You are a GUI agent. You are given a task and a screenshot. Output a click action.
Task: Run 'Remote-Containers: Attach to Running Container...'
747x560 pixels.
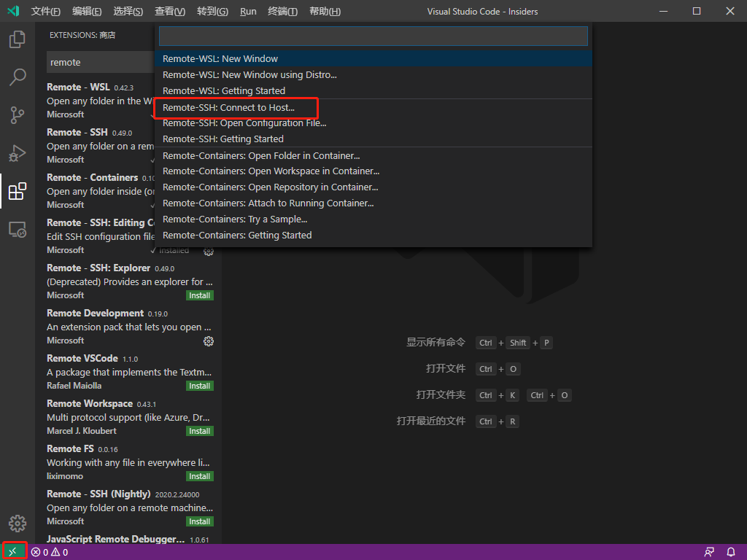[x=373, y=203]
